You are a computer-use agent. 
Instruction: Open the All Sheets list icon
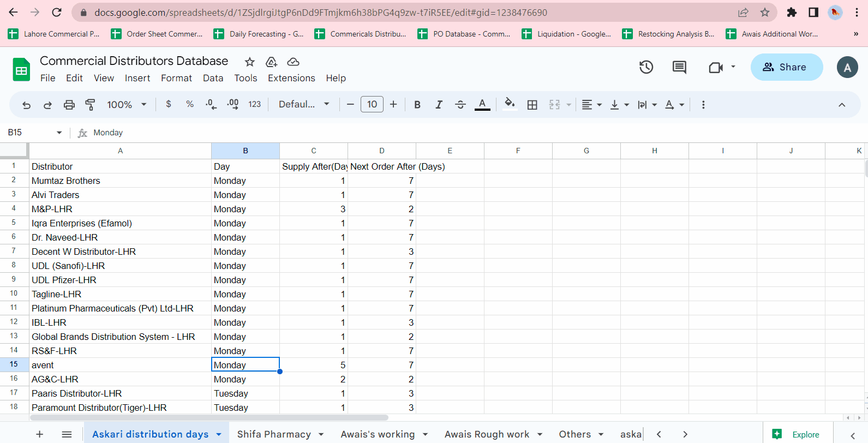67,434
